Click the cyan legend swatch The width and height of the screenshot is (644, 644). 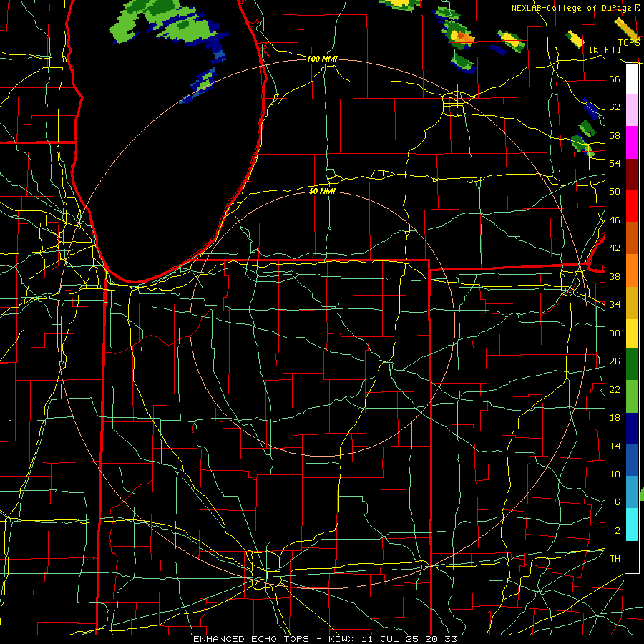(632, 525)
